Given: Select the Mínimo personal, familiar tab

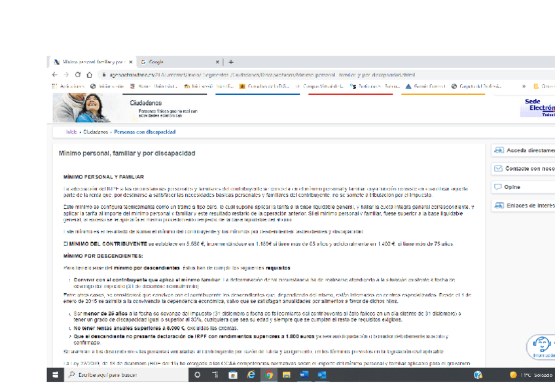Looking at the screenshot, I should click(x=92, y=62).
